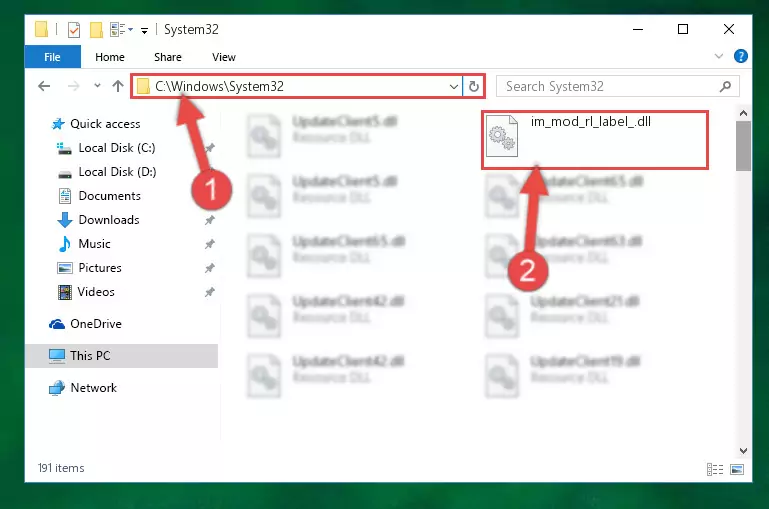The width and height of the screenshot is (769, 509).
Task: Select Quick access in the navigation pane
Action: click(x=105, y=124)
